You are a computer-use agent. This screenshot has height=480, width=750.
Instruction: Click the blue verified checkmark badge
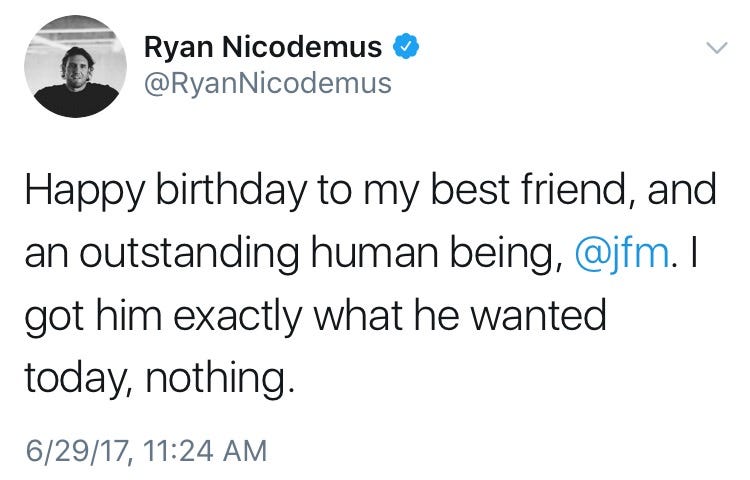[404, 46]
